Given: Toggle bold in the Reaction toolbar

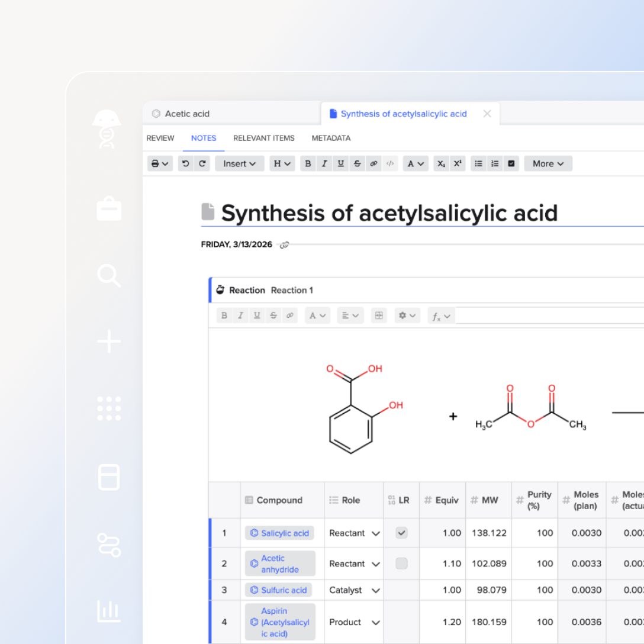Looking at the screenshot, I should 224,315.
